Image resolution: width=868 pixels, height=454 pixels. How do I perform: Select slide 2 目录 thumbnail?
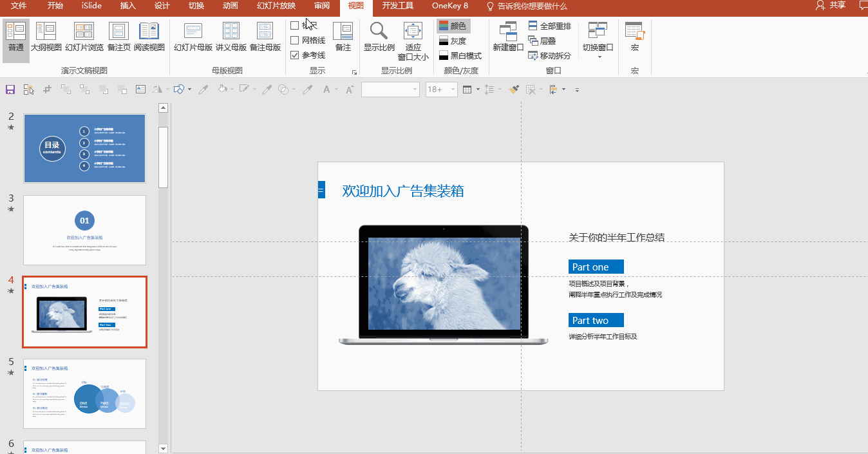tap(84, 148)
